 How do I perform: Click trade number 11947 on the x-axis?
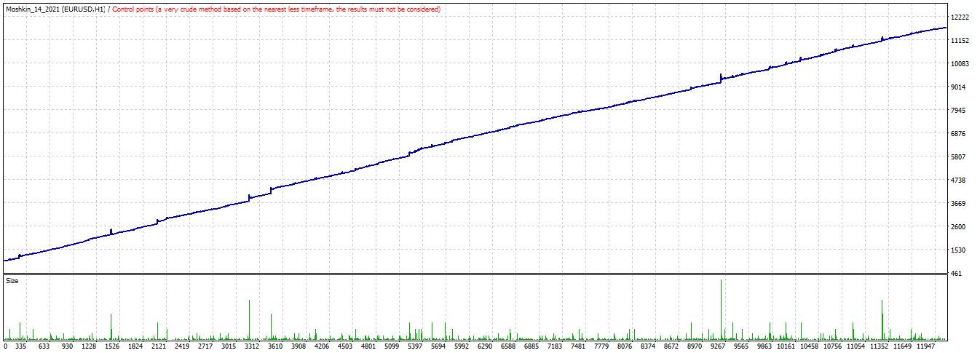click(x=926, y=347)
